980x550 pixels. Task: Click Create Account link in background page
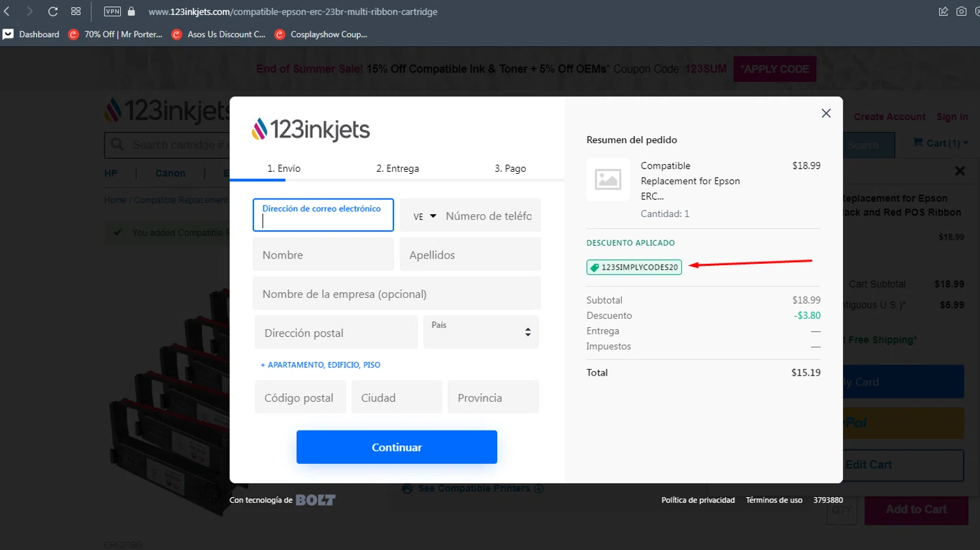889,117
